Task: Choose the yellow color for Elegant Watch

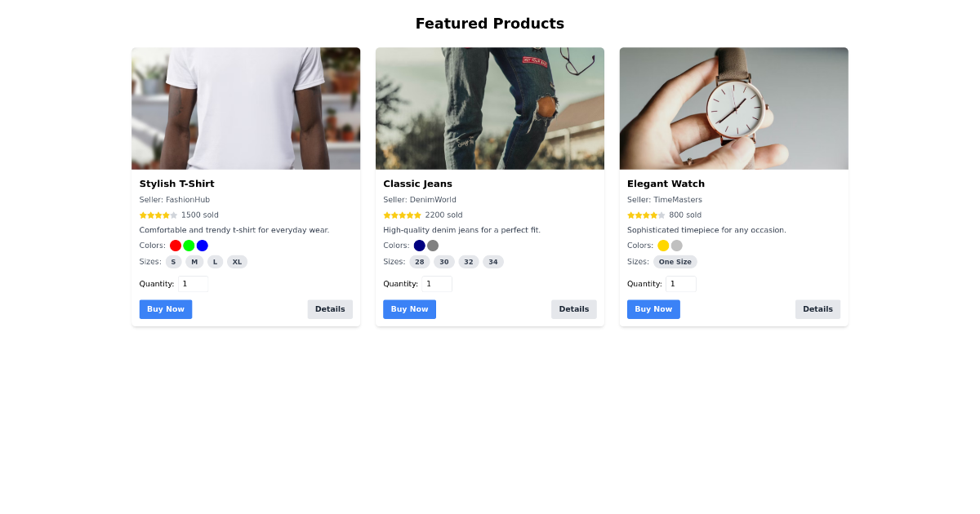Action: click(663, 245)
